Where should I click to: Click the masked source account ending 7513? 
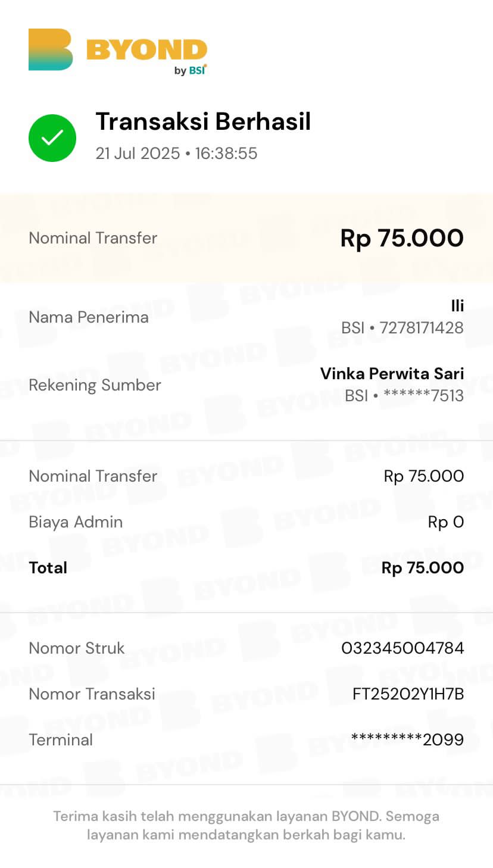(x=404, y=396)
